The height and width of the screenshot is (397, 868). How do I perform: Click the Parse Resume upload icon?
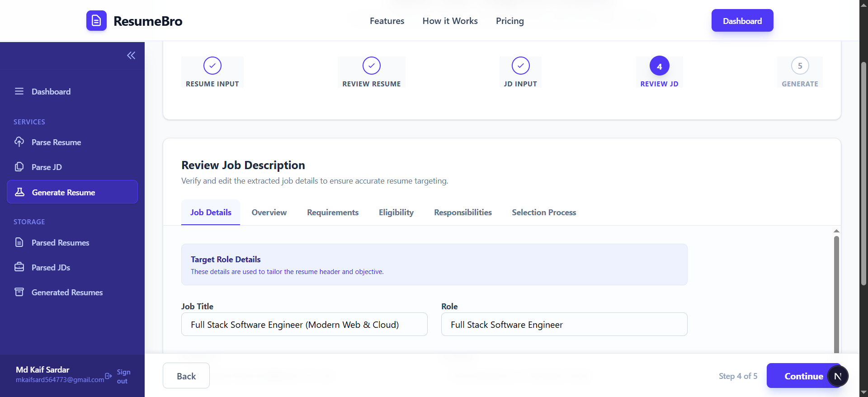pyautogui.click(x=19, y=142)
